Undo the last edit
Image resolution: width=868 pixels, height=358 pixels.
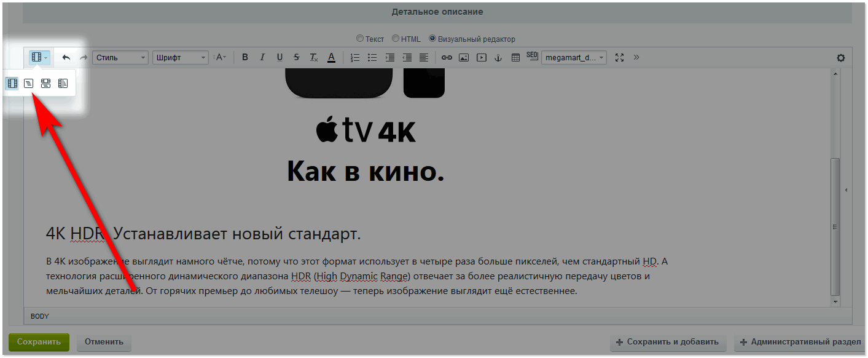click(x=66, y=57)
